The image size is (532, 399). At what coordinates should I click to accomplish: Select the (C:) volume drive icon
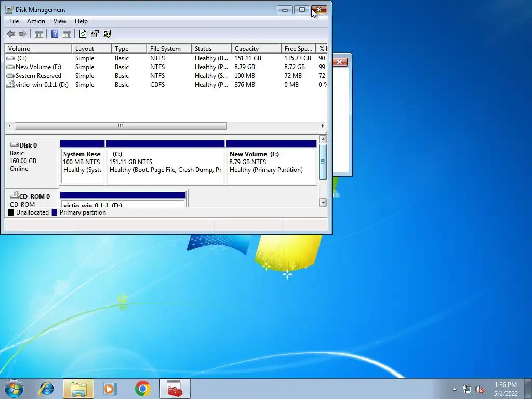click(x=10, y=58)
